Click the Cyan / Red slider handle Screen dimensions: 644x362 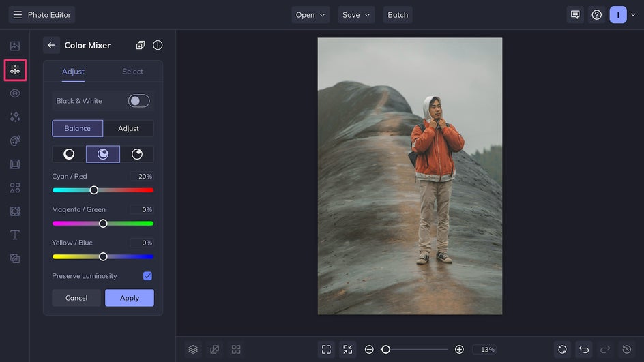pos(94,190)
